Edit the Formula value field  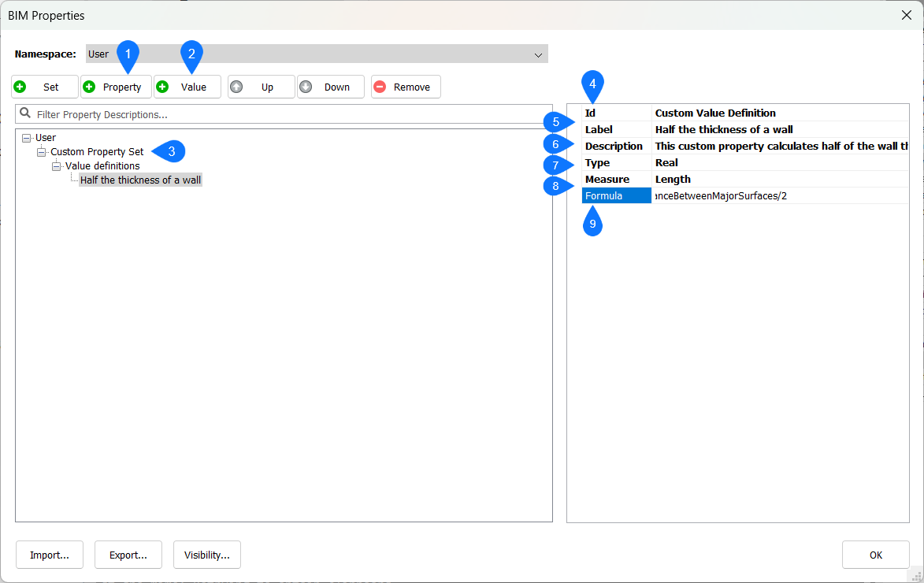point(778,195)
